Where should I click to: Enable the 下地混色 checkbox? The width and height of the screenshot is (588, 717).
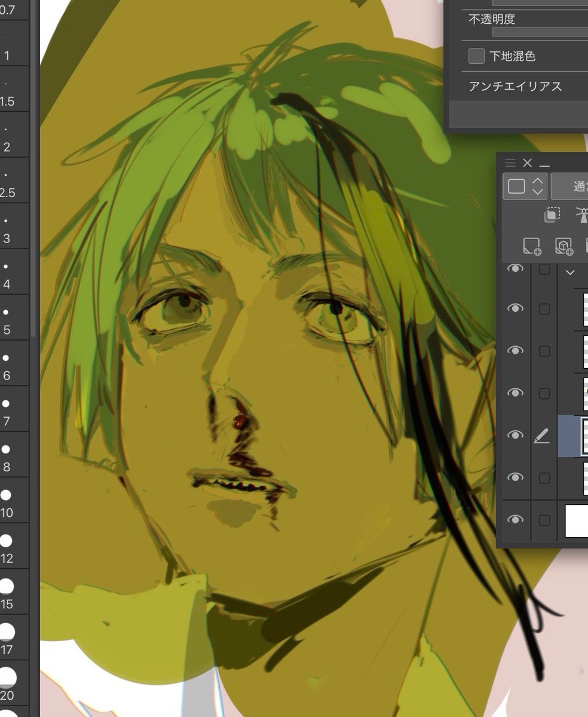[x=476, y=56]
